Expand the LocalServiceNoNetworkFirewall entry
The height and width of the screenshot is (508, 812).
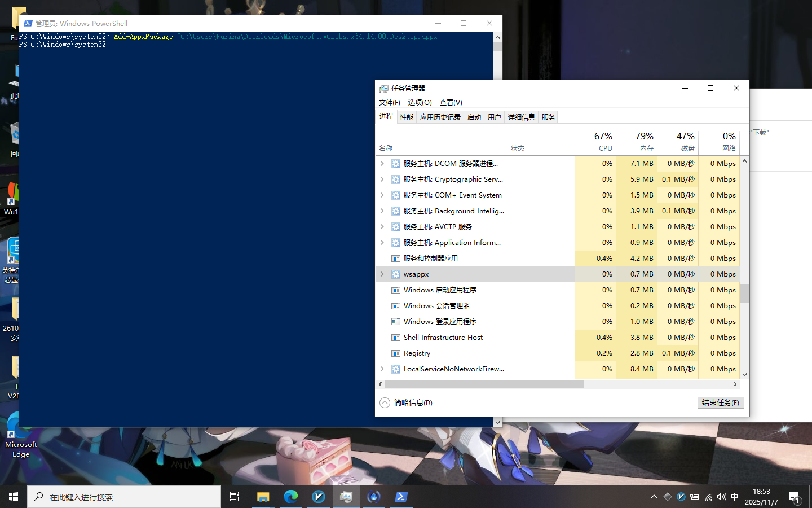coord(382,369)
